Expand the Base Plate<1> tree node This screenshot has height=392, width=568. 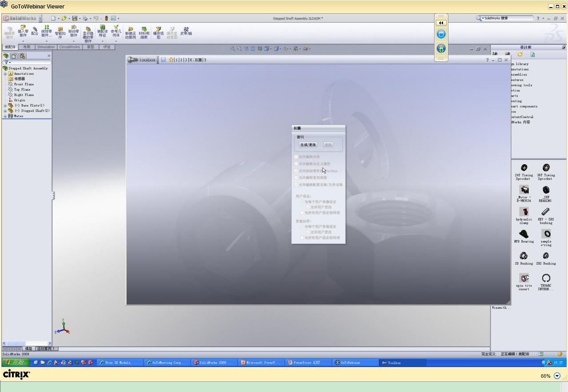coord(5,105)
